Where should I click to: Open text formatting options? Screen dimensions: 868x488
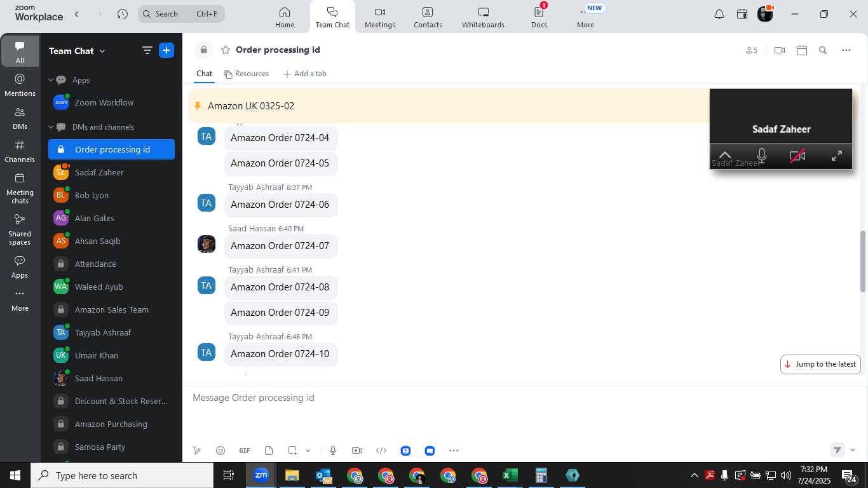(197, 451)
